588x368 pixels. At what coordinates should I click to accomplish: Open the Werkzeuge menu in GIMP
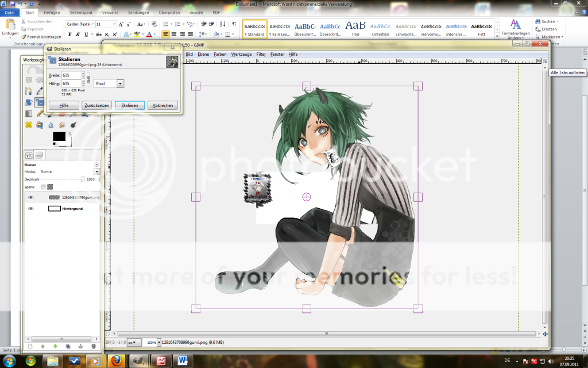[x=241, y=55]
